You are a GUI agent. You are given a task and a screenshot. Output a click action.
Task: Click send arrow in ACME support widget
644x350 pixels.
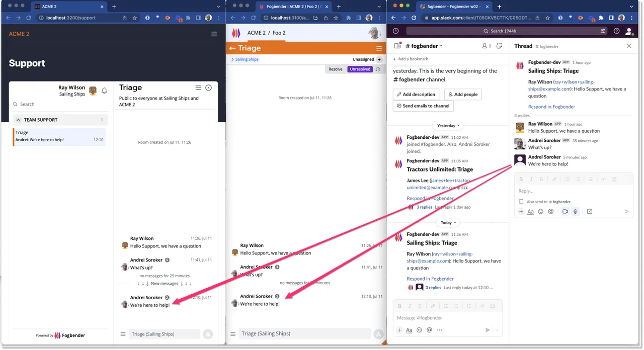(x=208, y=334)
